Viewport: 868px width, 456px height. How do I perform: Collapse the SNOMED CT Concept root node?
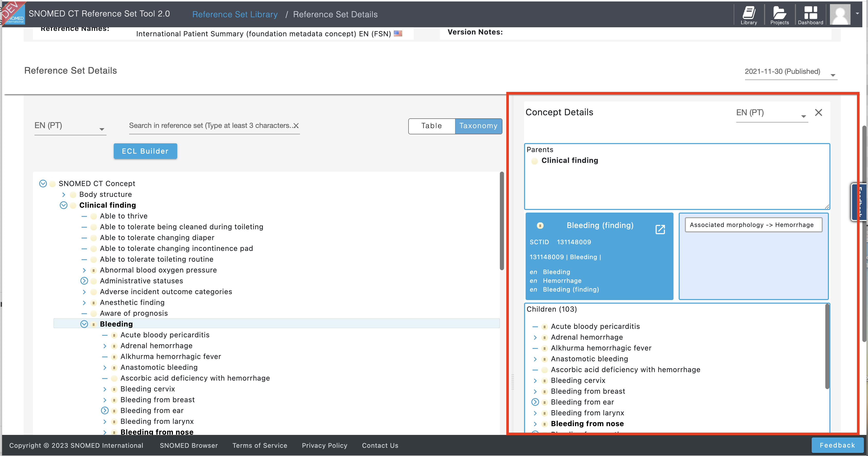[x=43, y=184]
